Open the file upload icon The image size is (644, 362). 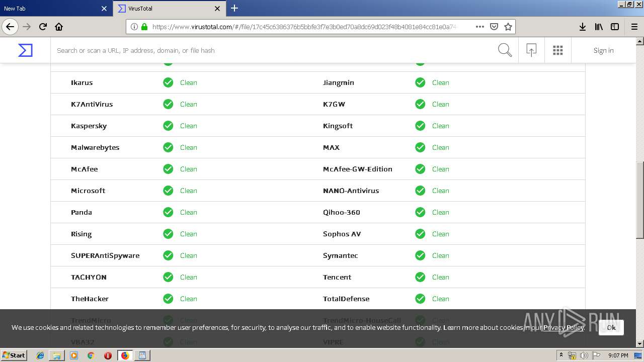pos(531,50)
